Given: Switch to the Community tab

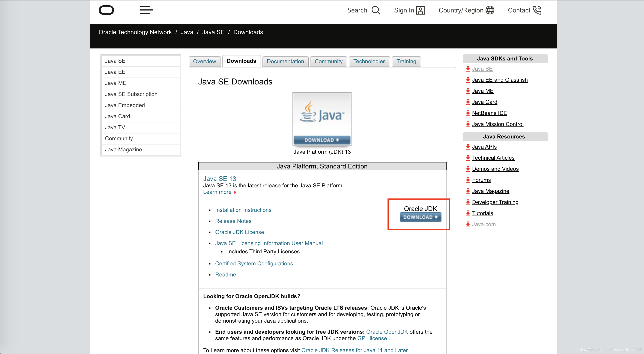Looking at the screenshot, I should coord(328,62).
